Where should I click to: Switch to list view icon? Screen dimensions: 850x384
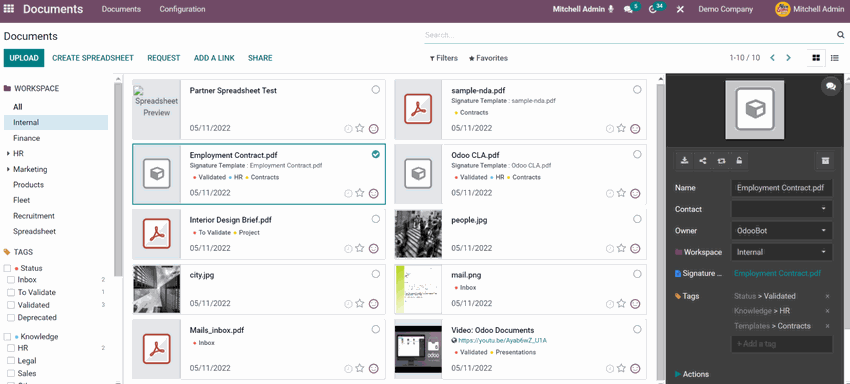pyautogui.click(x=835, y=58)
